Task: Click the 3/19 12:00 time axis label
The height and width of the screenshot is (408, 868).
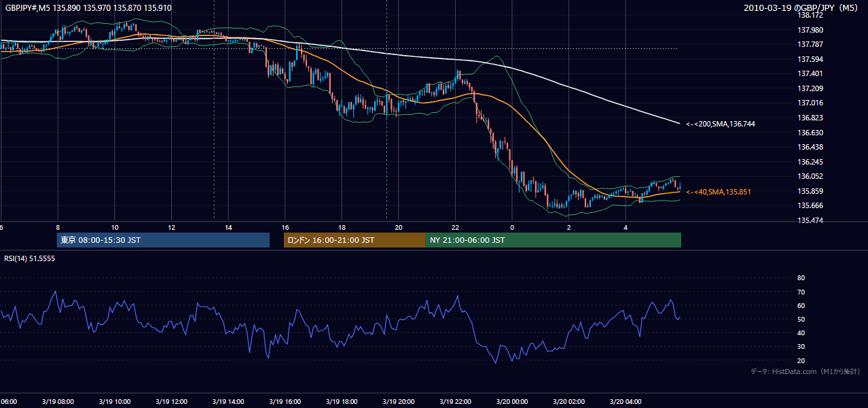Action: [170, 402]
